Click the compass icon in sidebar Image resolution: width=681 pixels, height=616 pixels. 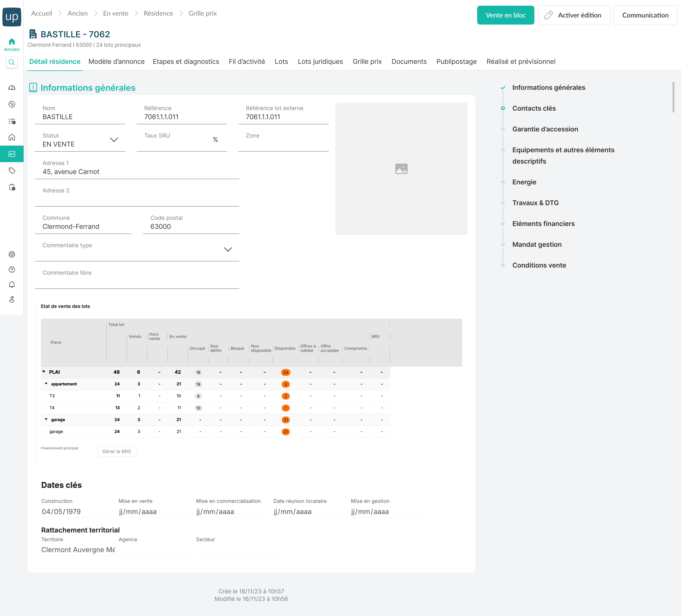pos(12,104)
